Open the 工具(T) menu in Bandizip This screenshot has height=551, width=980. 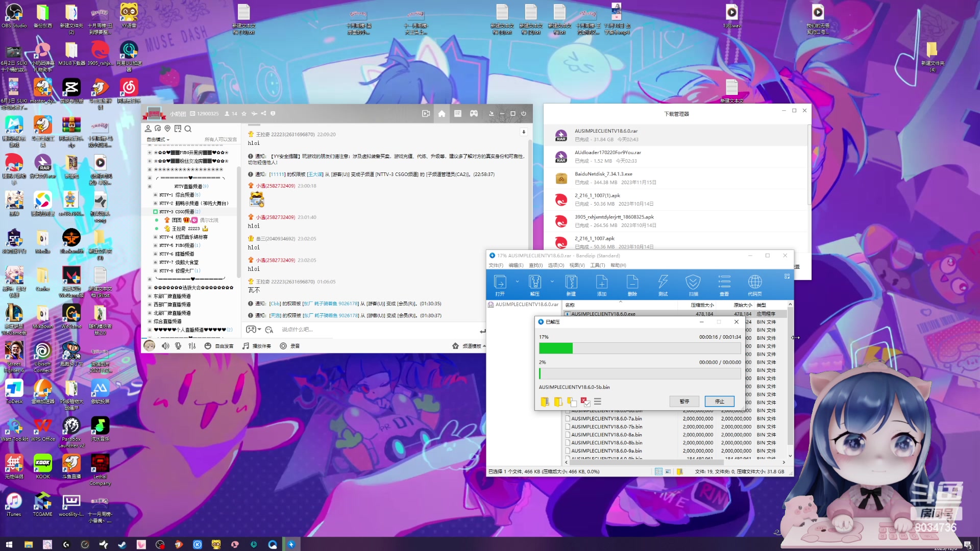(x=598, y=265)
